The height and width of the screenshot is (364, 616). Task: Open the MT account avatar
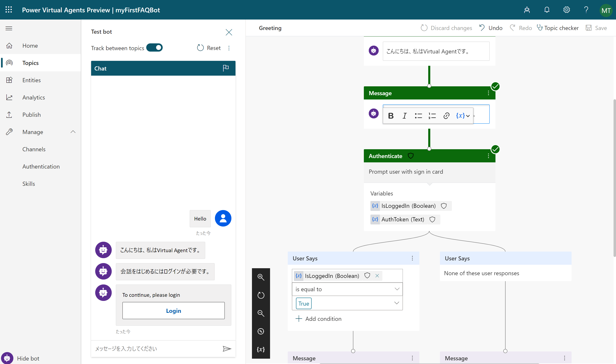(606, 10)
